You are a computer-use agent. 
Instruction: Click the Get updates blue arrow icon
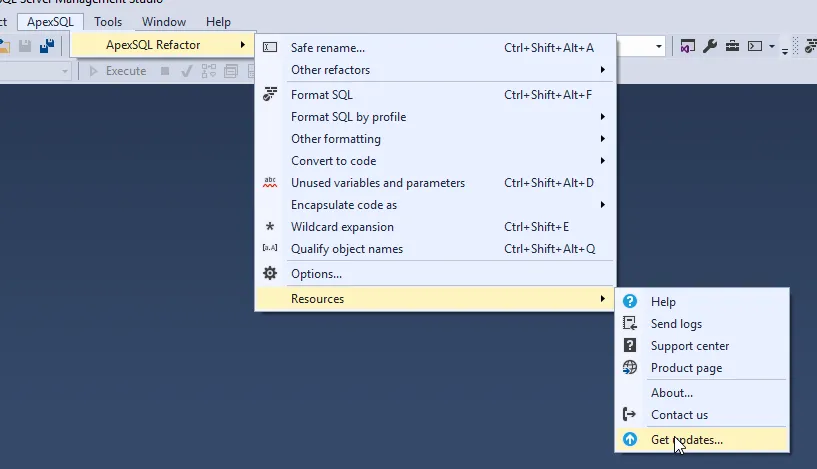coord(630,439)
